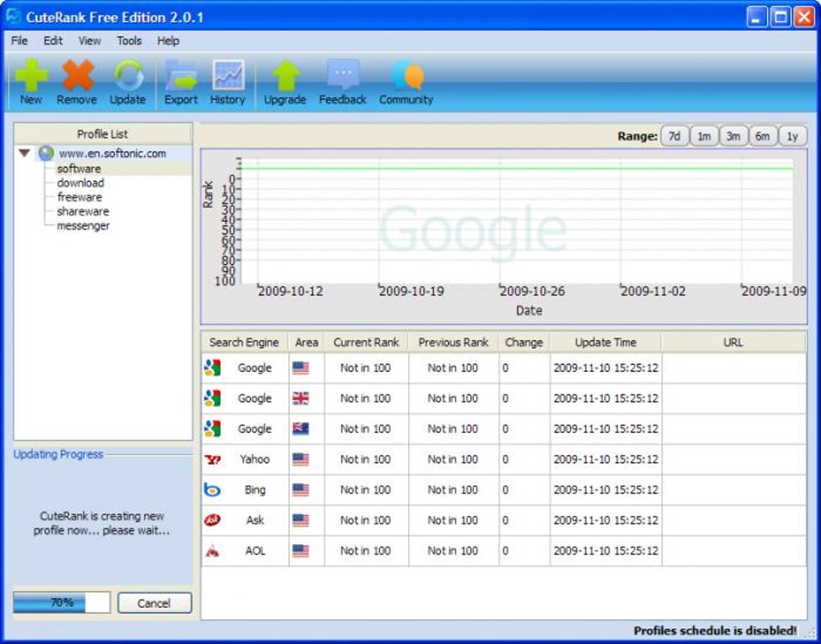Click the Bing logo icon
Image resolution: width=821 pixels, height=644 pixels.
[212, 490]
